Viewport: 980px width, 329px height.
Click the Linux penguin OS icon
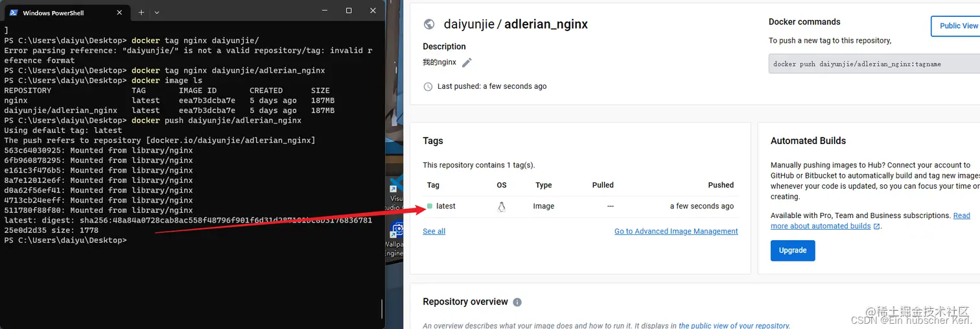tap(501, 206)
